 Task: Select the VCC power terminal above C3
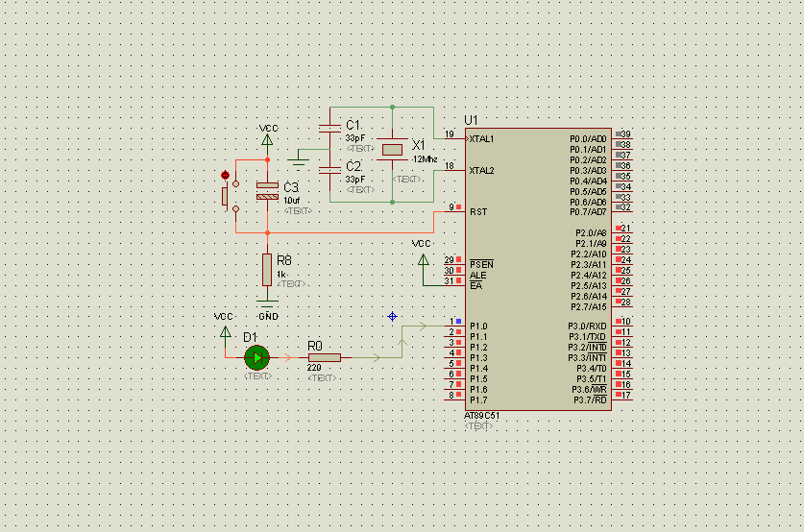click(x=267, y=139)
